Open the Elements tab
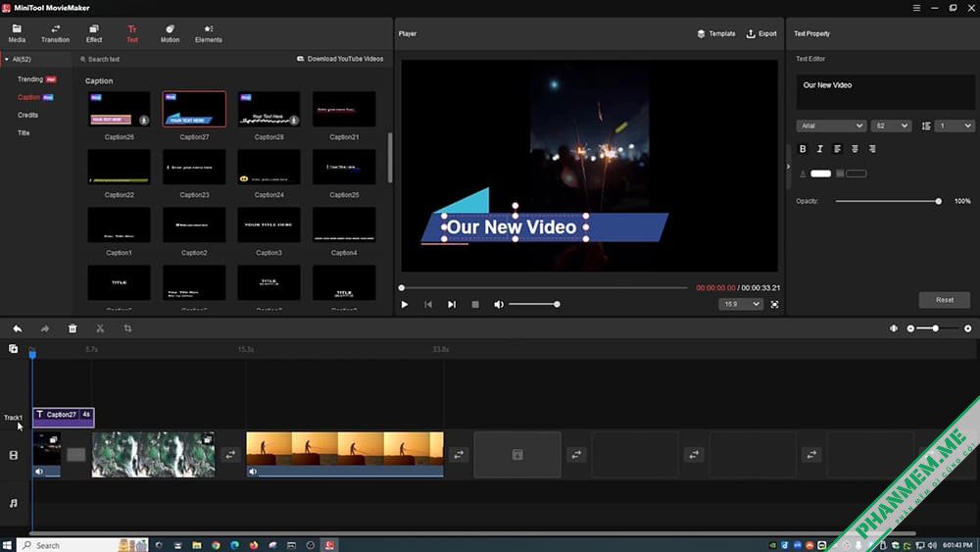 [x=208, y=33]
